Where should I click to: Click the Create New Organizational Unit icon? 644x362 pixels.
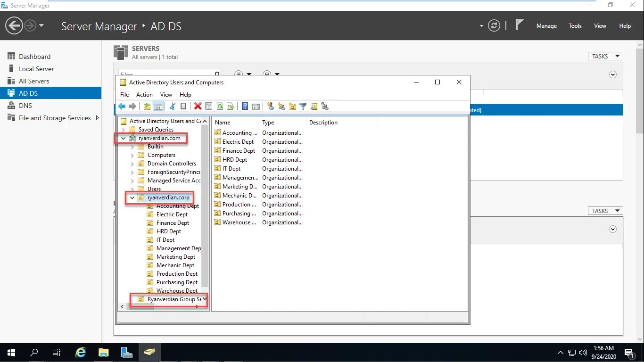click(x=292, y=107)
